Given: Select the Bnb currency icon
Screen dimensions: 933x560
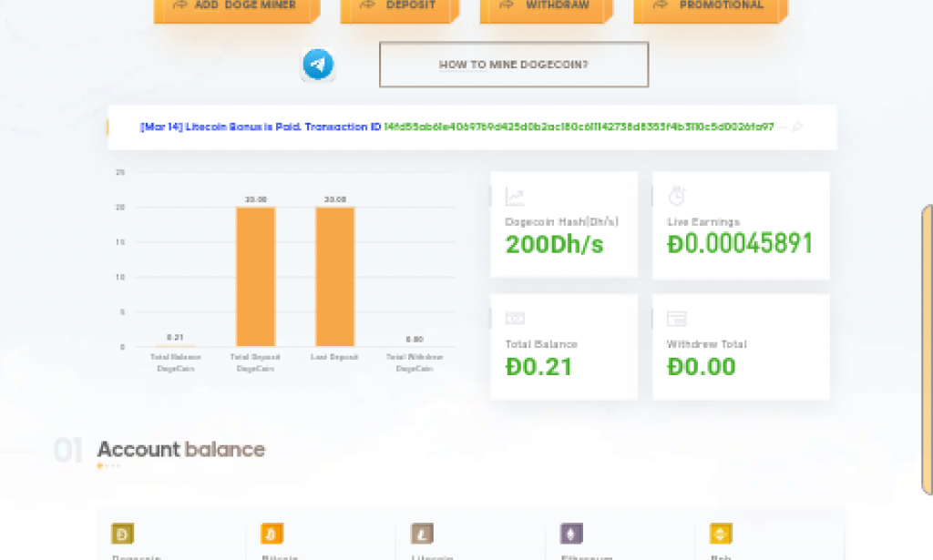Looking at the screenshot, I should click(x=719, y=534).
